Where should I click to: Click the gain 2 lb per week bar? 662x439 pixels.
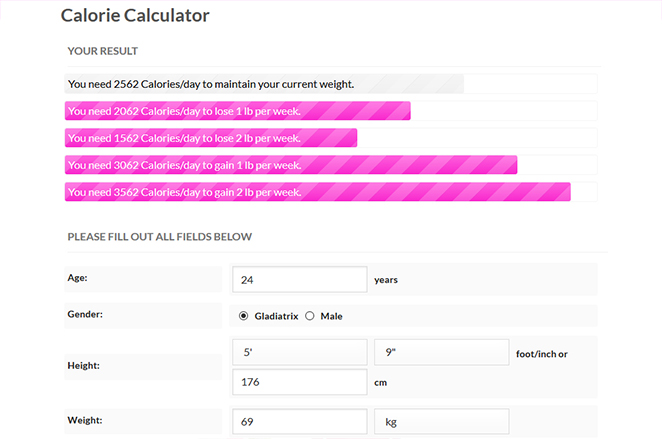317,192
